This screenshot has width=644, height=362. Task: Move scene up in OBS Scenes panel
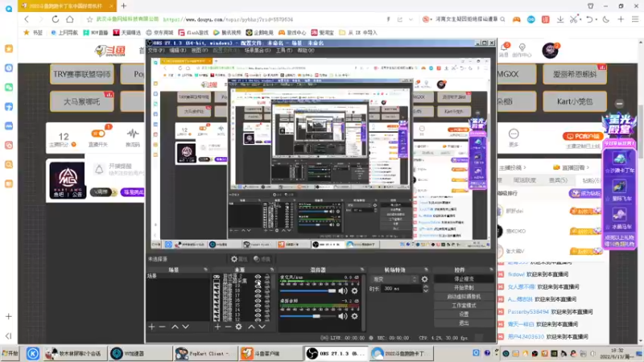point(175,327)
